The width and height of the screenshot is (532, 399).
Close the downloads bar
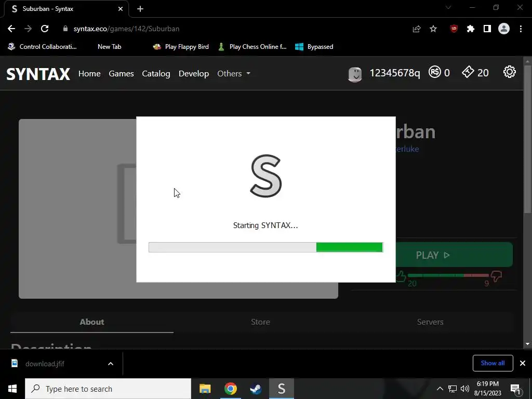tap(523, 363)
